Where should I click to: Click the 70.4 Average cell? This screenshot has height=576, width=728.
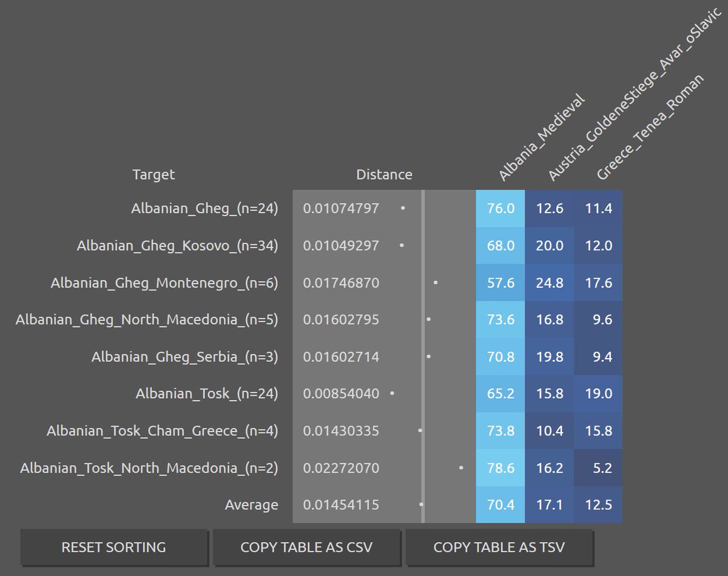click(500, 505)
